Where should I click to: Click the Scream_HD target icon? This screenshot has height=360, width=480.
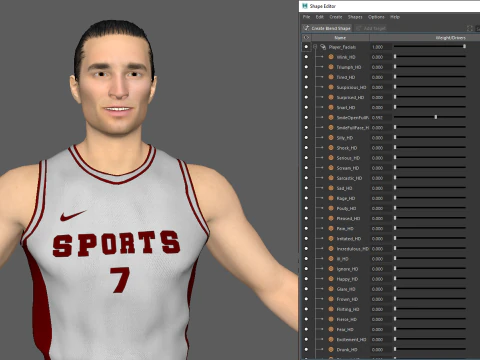tap(331, 168)
